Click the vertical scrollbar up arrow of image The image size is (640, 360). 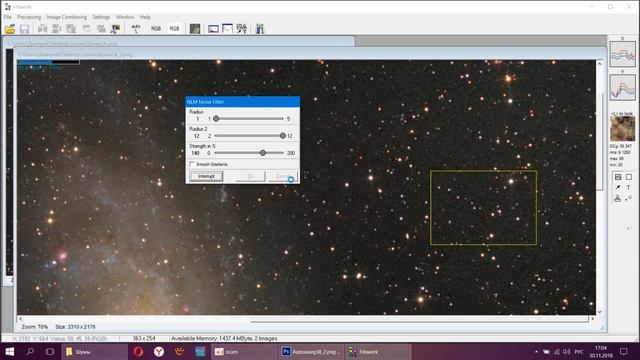pos(600,64)
